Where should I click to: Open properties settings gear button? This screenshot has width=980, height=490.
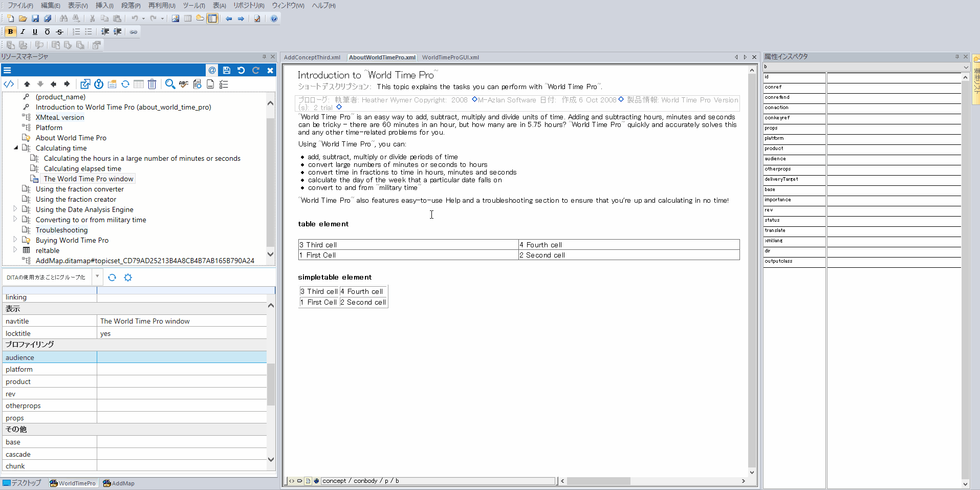(128, 277)
